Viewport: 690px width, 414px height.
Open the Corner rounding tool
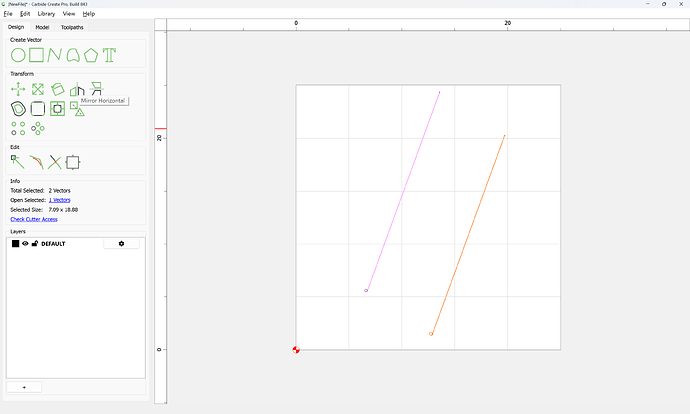(x=38, y=109)
